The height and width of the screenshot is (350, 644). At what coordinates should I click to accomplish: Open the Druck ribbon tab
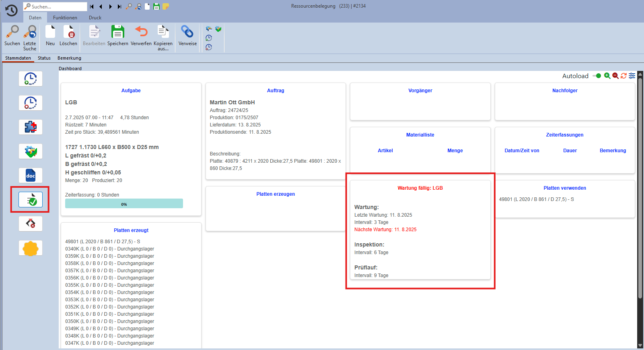pos(95,18)
